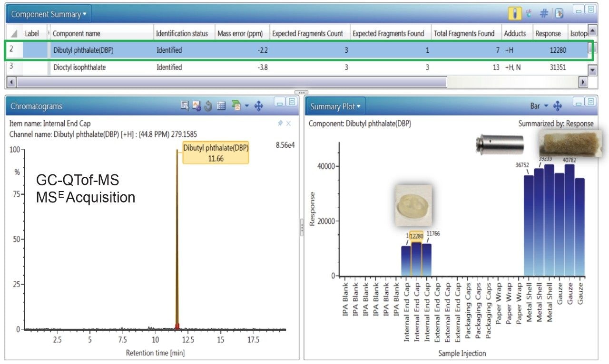Click the export cursor icon in Component Summary header
The height and width of the screenshot is (364, 609).
(x=559, y=14)
